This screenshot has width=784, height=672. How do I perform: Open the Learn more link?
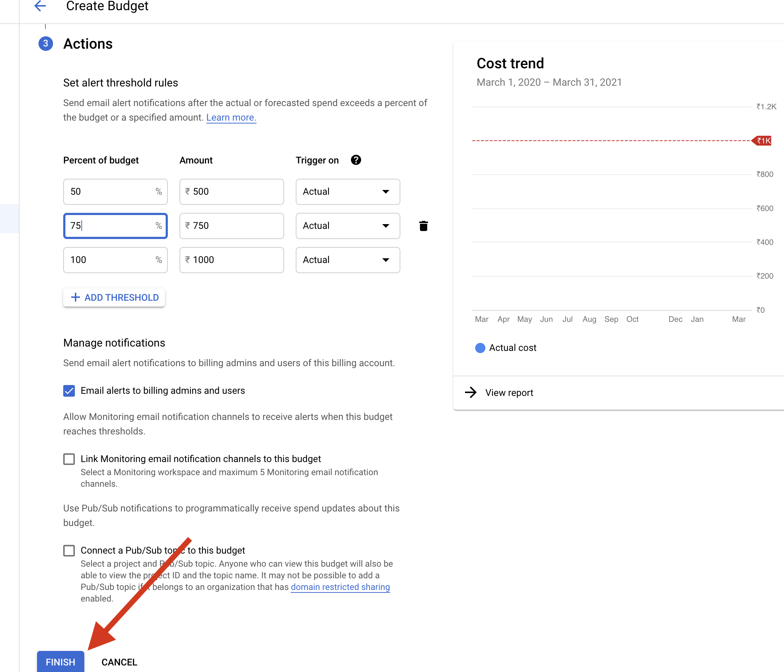(231, 117)
